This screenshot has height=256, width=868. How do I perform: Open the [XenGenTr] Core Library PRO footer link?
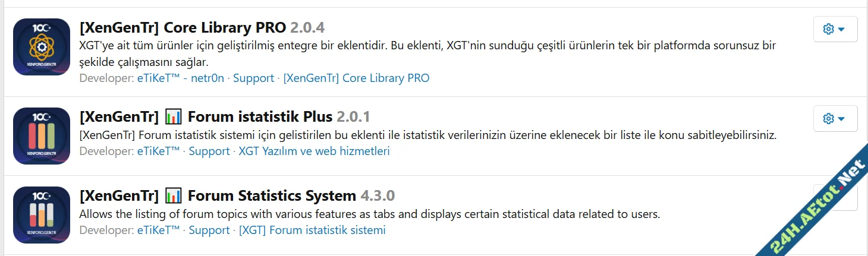point(356,78)
